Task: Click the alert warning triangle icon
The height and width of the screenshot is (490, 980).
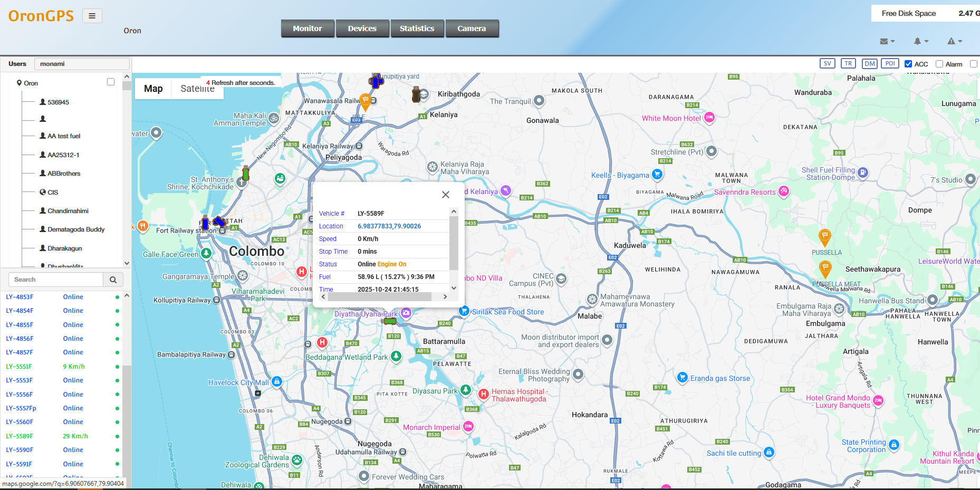Action: point(952,41)
